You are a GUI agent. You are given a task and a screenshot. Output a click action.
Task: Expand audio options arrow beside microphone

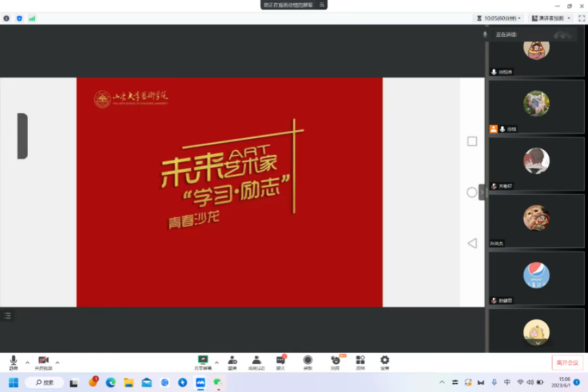[x=27, y=362]
